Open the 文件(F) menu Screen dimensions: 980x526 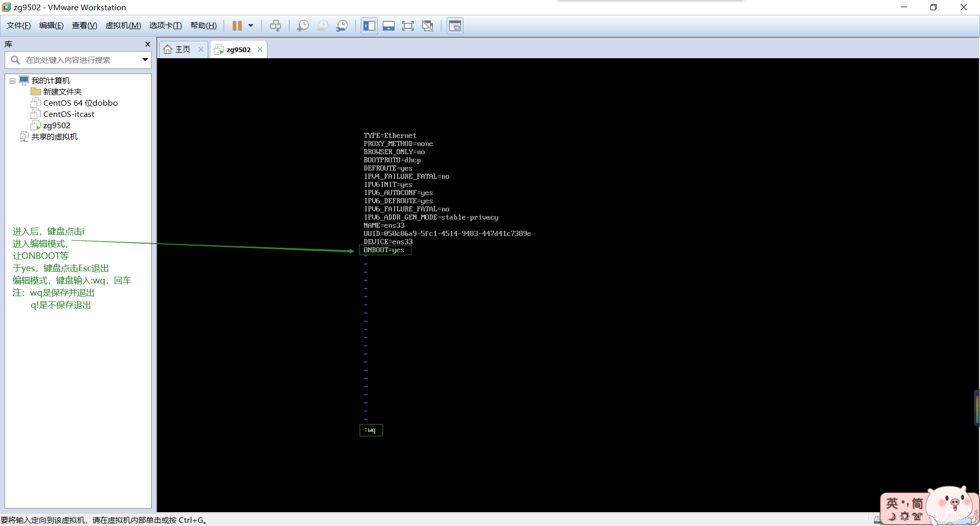(x=18, y=26)
